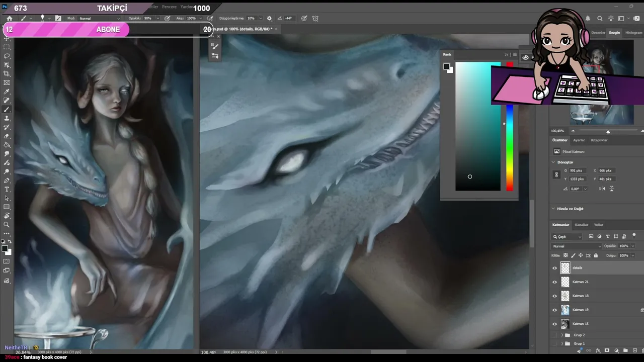Collapse the Dönüştür section
Screen dimensions: 644x362
[553, 162]
